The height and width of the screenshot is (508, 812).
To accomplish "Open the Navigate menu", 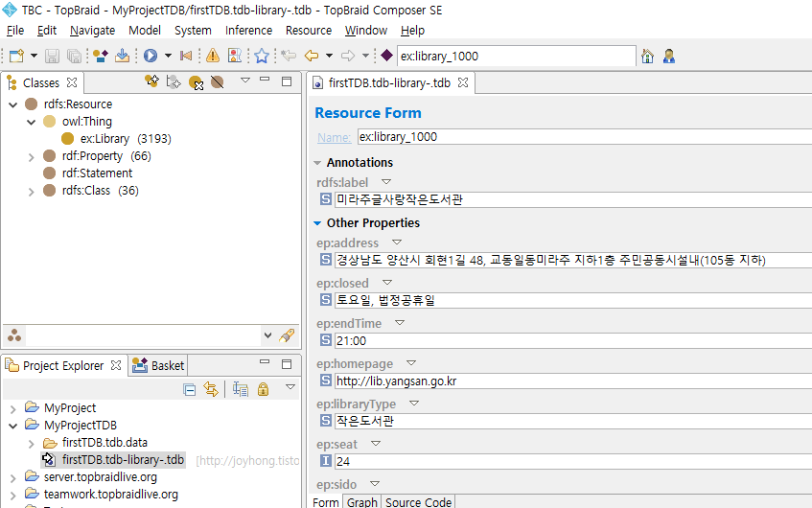I will tap(93, 31).
